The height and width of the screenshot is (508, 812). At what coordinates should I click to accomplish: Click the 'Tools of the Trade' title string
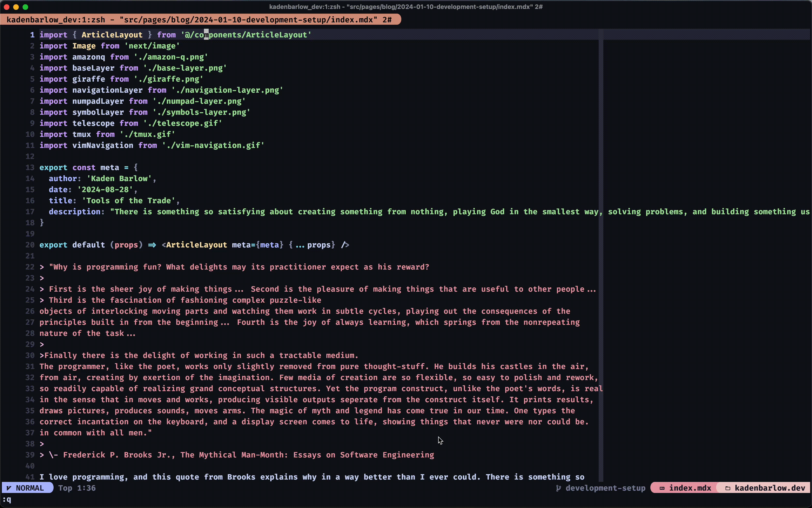point(129,201)
